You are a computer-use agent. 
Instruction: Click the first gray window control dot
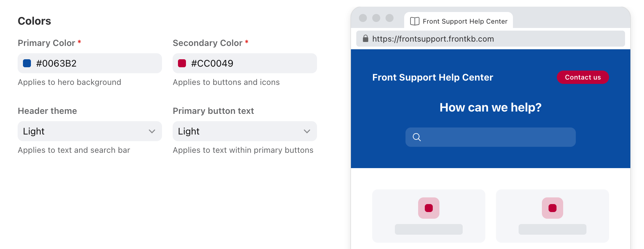(x=363, y=18)
